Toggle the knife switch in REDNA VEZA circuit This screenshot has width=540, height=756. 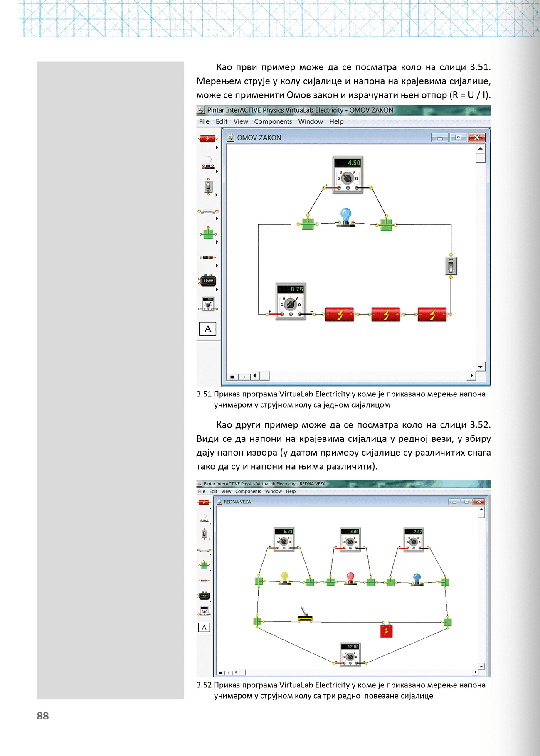point(305,615)
